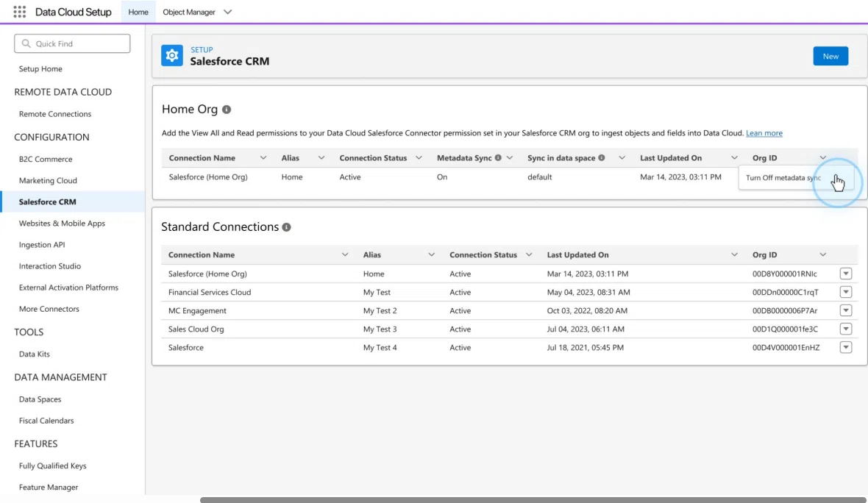This screenshot has width=868, height=503.
Task: Go to Setup Home in sidebar
Action: click(x=40, y=68)
